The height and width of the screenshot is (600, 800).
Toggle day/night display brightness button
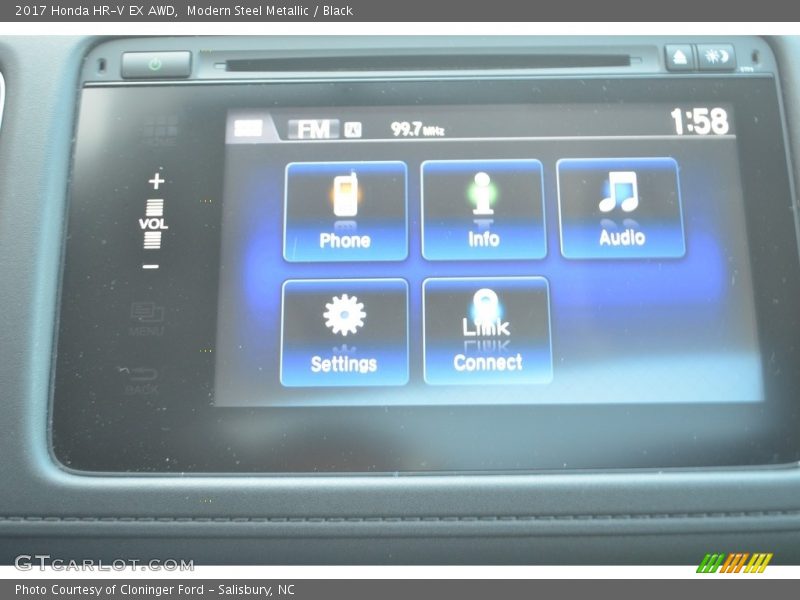716,57
